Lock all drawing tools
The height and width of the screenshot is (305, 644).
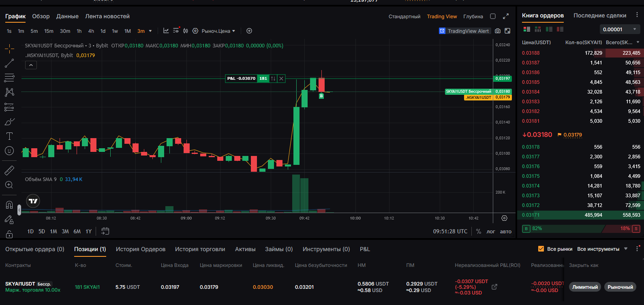pos(9,234)
